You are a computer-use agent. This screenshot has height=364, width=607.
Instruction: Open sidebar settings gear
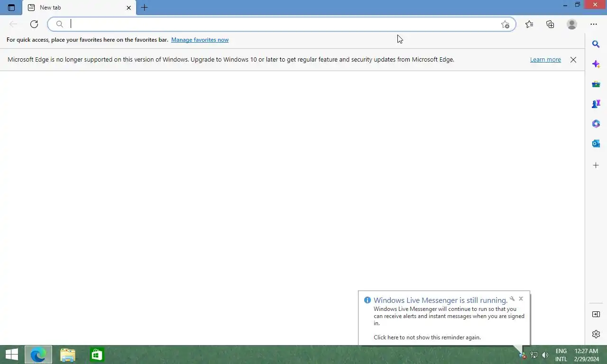coord(596,334)
